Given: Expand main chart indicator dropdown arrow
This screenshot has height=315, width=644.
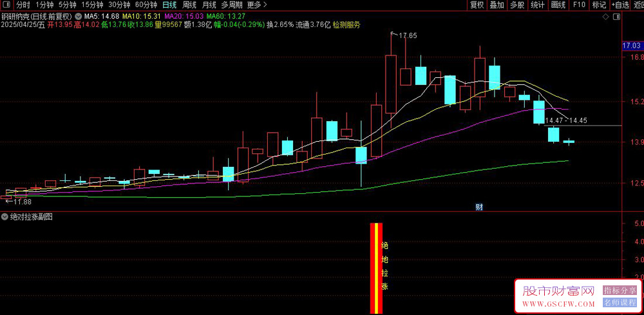Looking at the screenshot, I should [79, 17].
